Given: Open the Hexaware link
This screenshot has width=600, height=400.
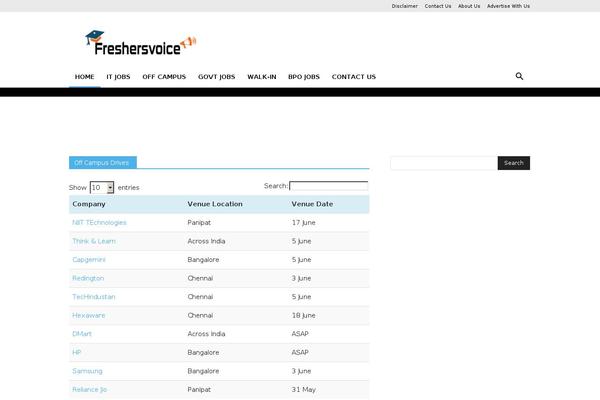Looking at the screenshot, I should pyautogui.click(x=89, y=315).
